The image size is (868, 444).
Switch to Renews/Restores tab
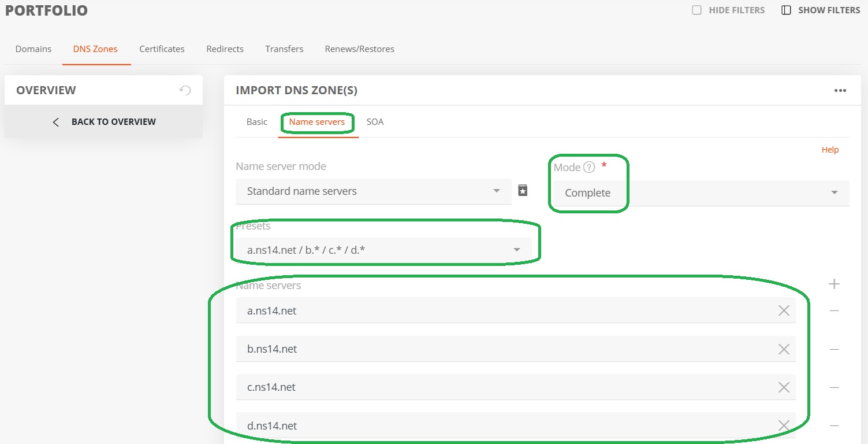click(x=359, y=49)
